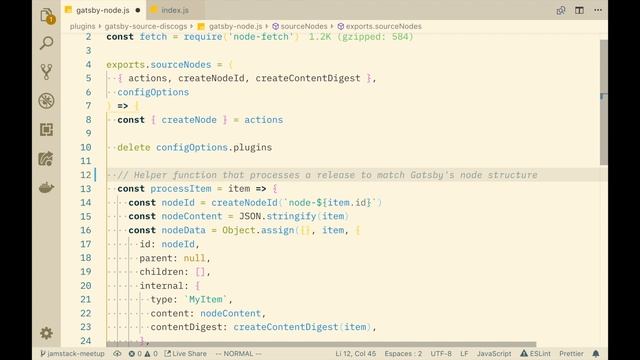Image resolution: width=640 pixels, height=360 pixels.
Task: Change the LF end of line
Action: point(464,353)
